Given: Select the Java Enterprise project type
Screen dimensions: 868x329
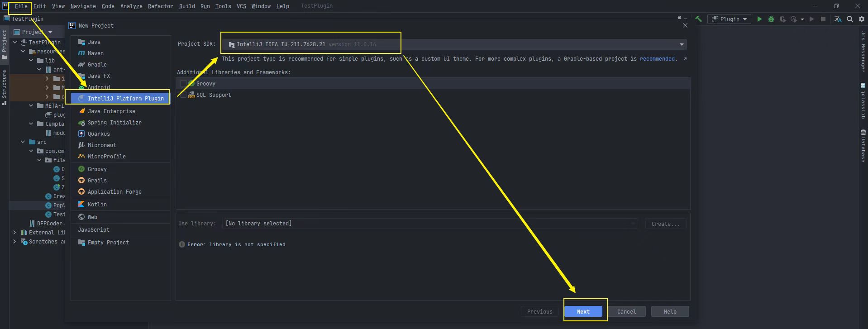Looking at the screenshot, I should (x=120, y=111).
